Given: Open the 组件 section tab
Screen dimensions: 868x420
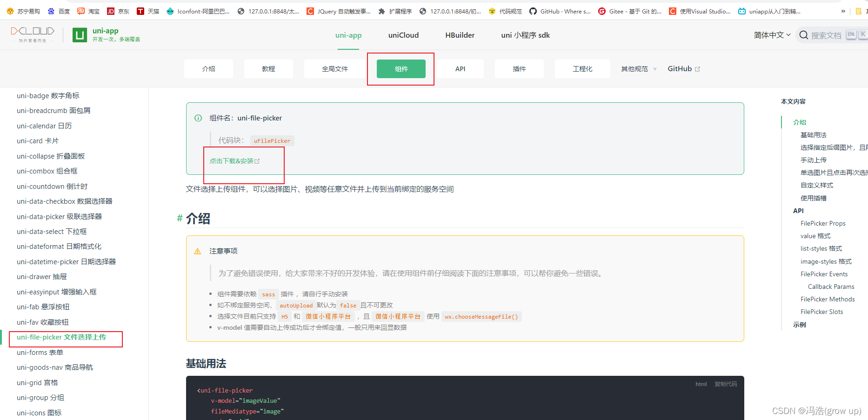Looking at the screenshot, I should [401, 69].
